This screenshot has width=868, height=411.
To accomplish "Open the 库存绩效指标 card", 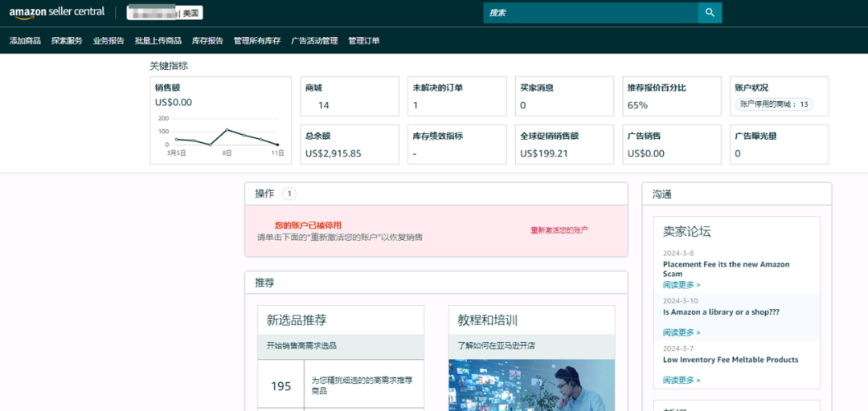I will (457, 144).
